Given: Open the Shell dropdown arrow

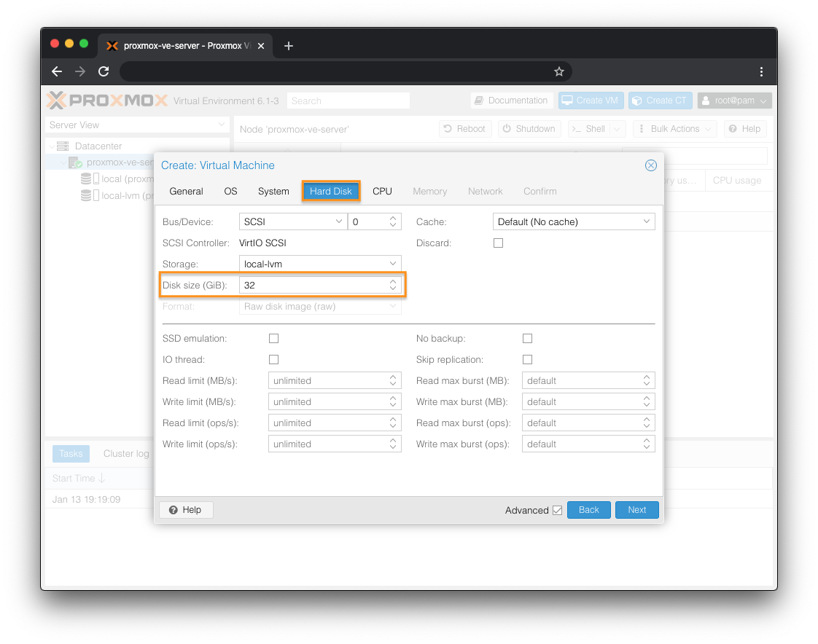Looking at the screenshot, I should (x=617, y=129).
